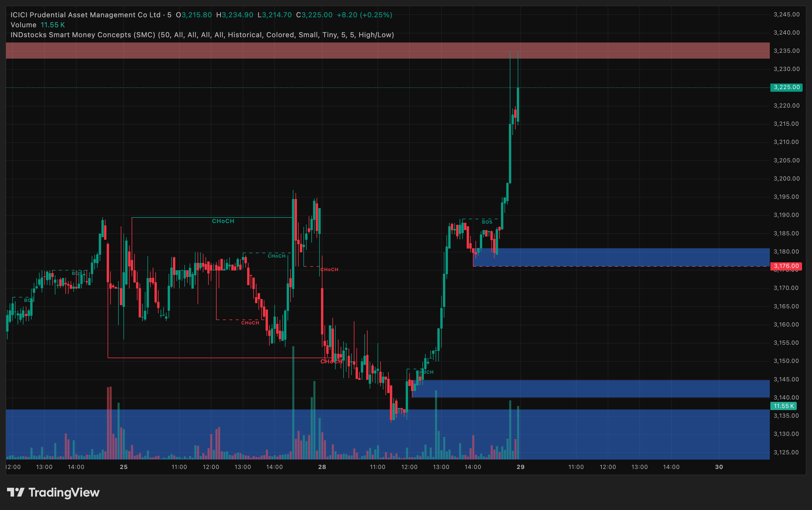The width and height of the screenshot is (812, 510).
Task: Click the 3,205.00 price axis label
Action: point(786,160)
